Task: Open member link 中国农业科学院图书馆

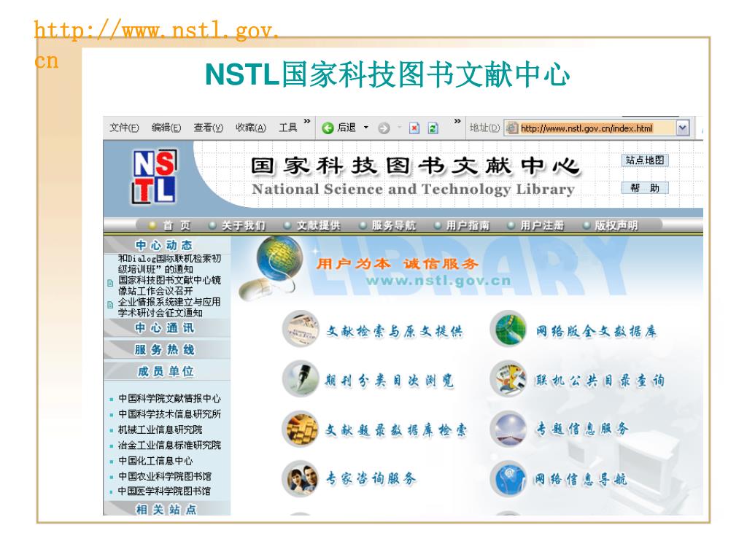Action: [x=165, y=476]
